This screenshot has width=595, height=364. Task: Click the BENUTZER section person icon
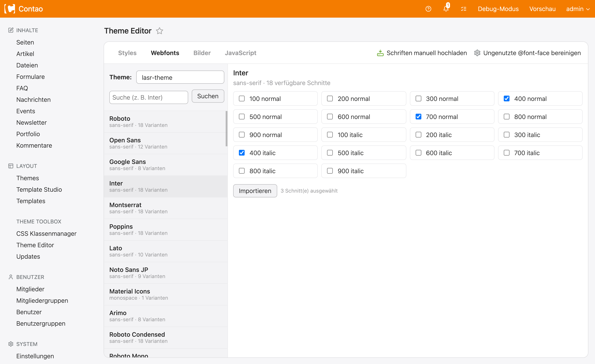point(11,277)
